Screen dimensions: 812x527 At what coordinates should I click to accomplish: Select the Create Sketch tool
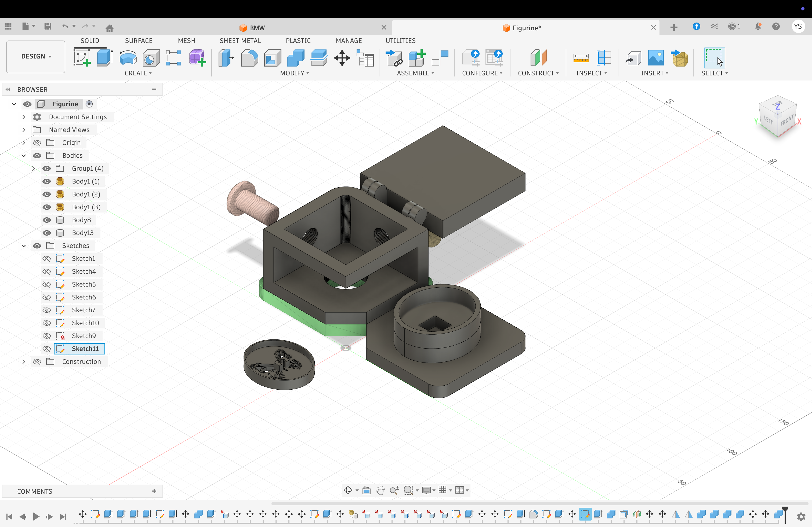click(82, 58)
